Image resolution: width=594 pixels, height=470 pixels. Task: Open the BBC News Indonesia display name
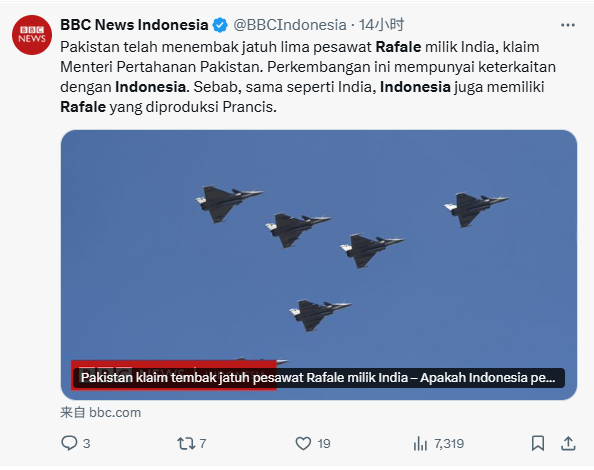(x=134, y=25)
